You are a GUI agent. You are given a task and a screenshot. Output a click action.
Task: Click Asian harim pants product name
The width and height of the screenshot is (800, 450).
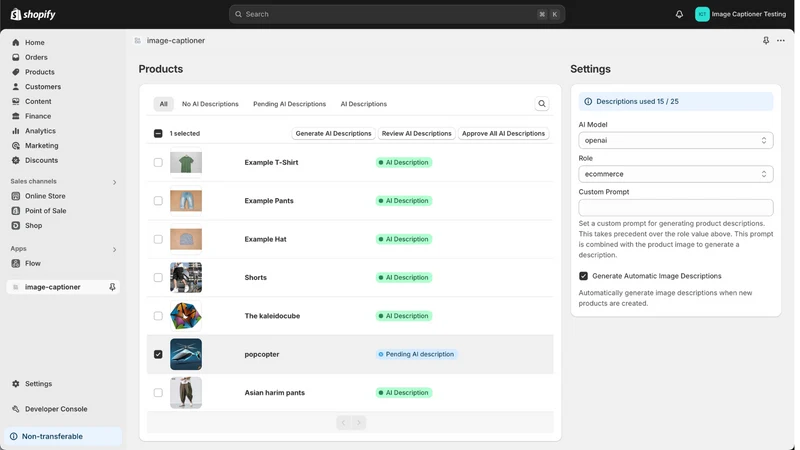coord(274,392)
